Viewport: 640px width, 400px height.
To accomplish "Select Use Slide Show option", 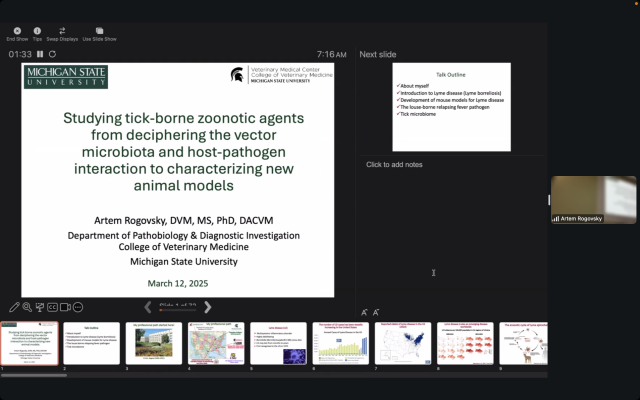I will pyautogui.click(x=100, y=34).
